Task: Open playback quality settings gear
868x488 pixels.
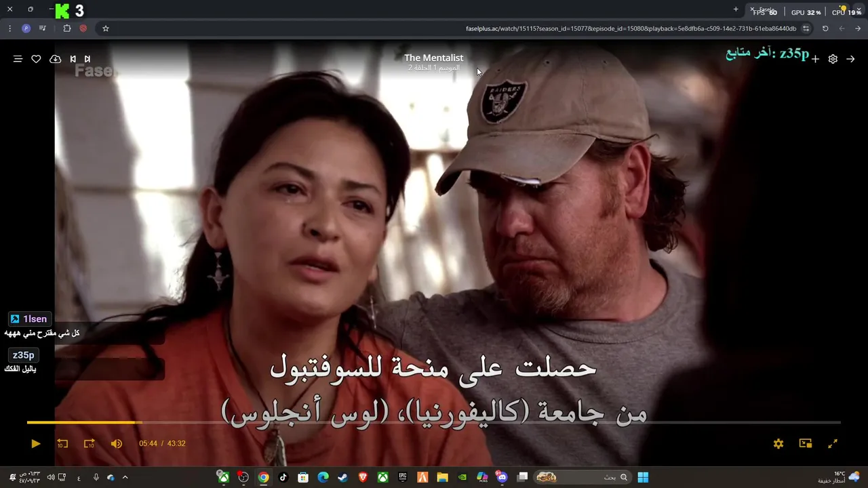Action: pos(778,443)
